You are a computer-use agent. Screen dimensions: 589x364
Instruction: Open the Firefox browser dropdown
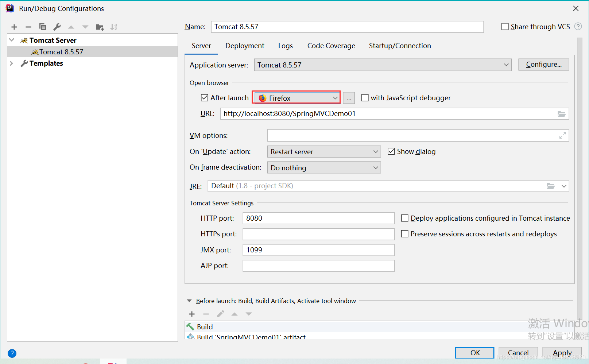(x=298, y=98)
